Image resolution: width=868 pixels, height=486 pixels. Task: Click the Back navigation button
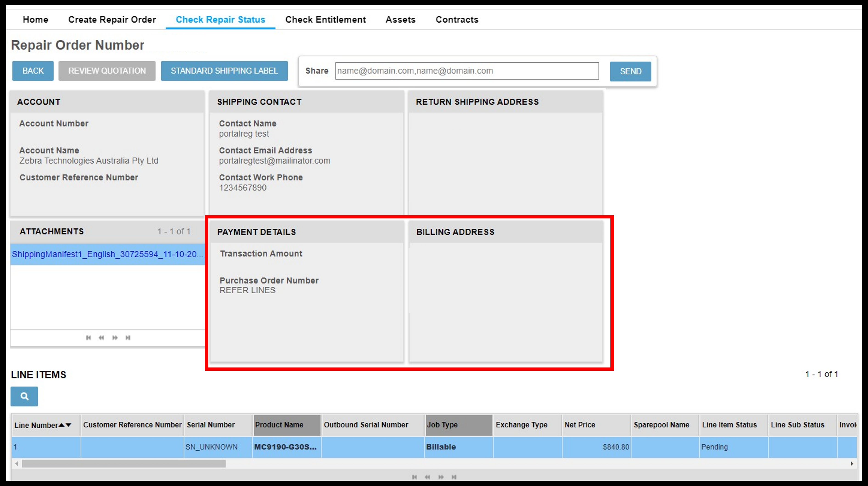(x=33, y=71)
